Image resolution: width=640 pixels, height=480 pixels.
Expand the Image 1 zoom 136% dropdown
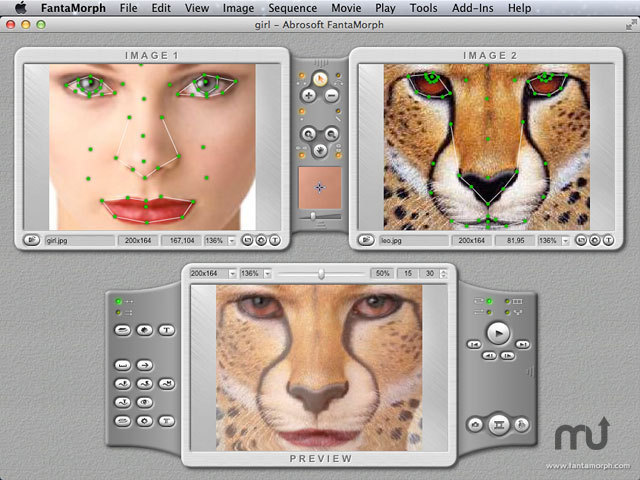(x=232, y=240)
